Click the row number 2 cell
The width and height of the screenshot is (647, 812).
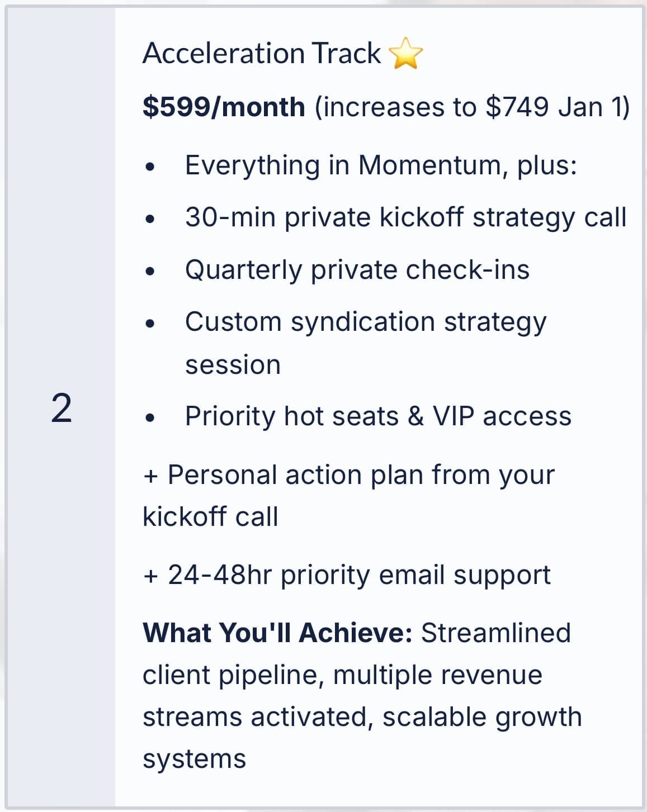tap(61, 408)
